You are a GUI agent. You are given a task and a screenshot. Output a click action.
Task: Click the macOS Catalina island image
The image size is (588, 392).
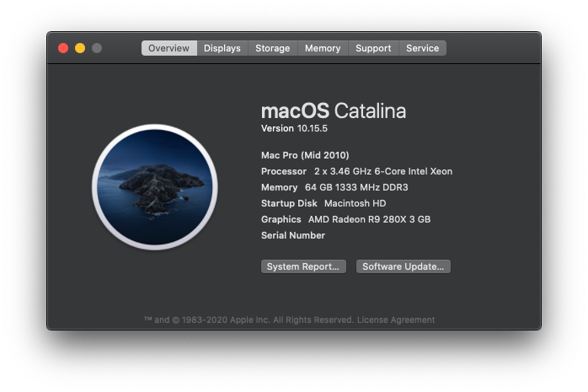(x=155, y=187)
